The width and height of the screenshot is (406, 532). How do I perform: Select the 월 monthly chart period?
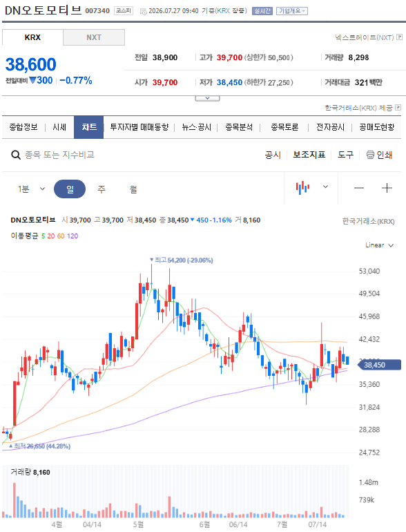coord(133,189)
